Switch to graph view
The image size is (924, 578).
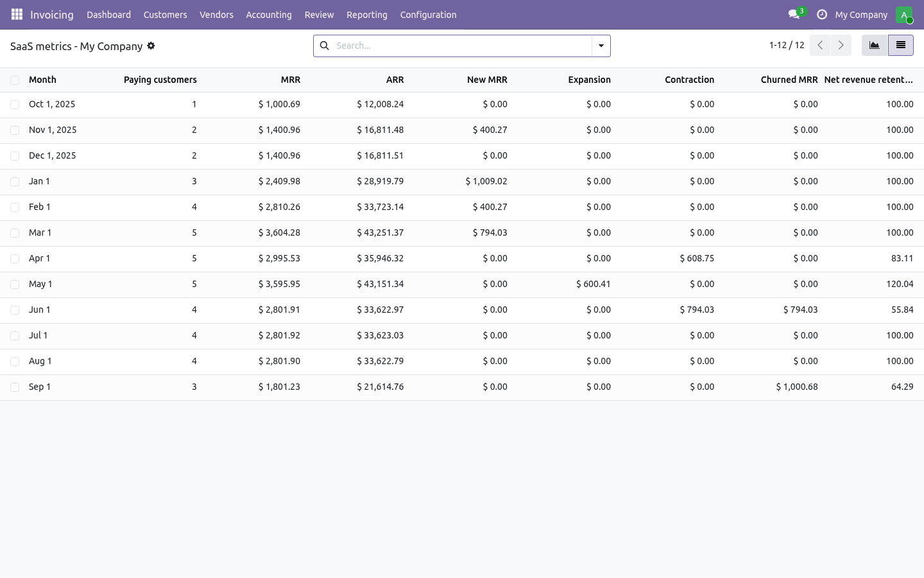875,46
